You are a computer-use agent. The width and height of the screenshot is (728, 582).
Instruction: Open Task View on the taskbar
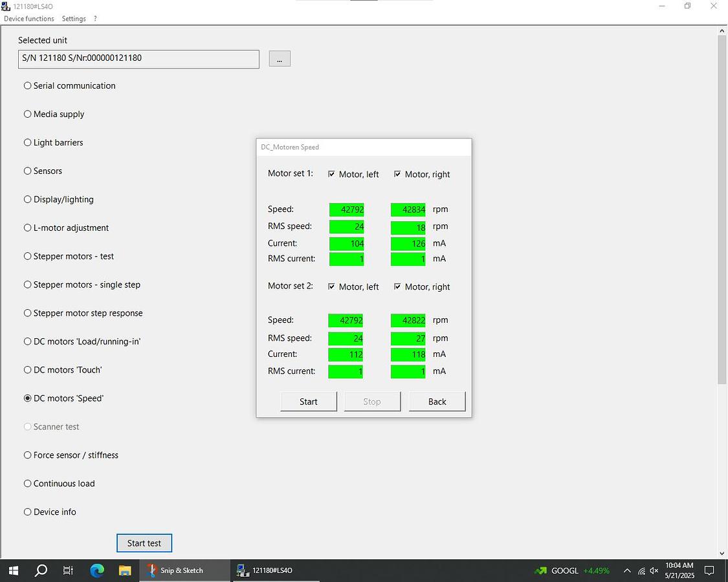[69, 570]
